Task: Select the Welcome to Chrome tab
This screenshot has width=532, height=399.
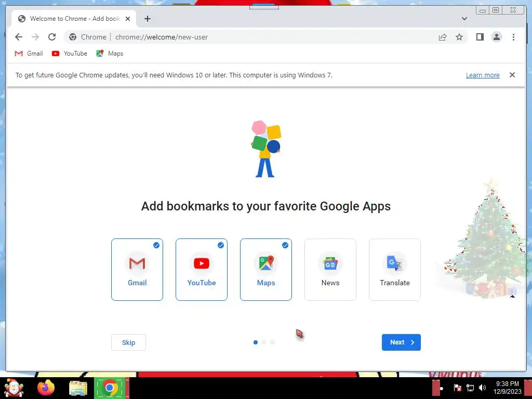Action: [74, 19]
